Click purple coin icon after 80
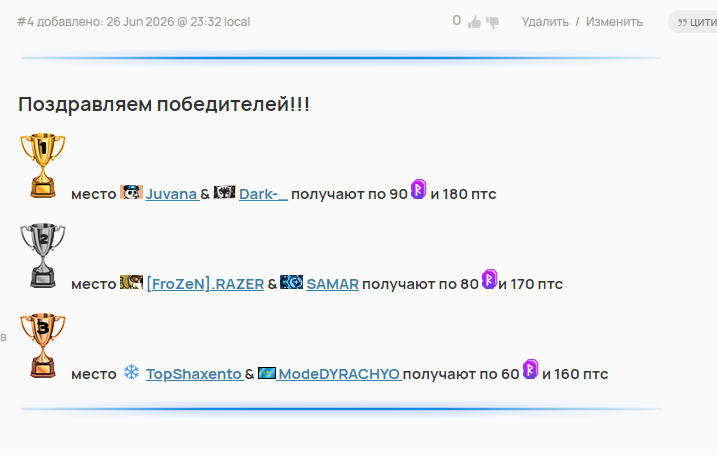Screen dimensions: 717x455 [489, 279]
